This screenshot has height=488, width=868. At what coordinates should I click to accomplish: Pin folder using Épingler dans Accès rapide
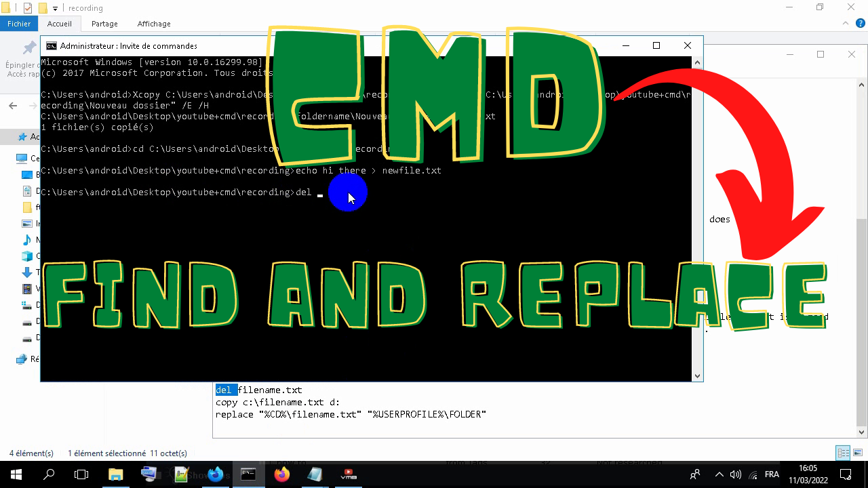click(28, 54)
